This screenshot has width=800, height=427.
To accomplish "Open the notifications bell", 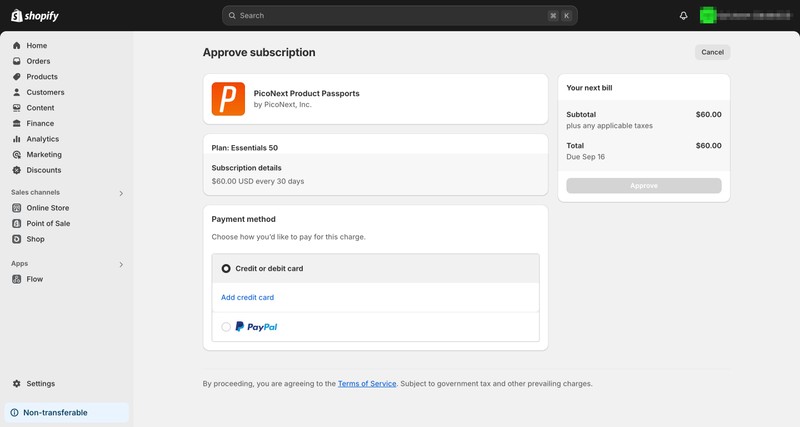I will point(684,16).
